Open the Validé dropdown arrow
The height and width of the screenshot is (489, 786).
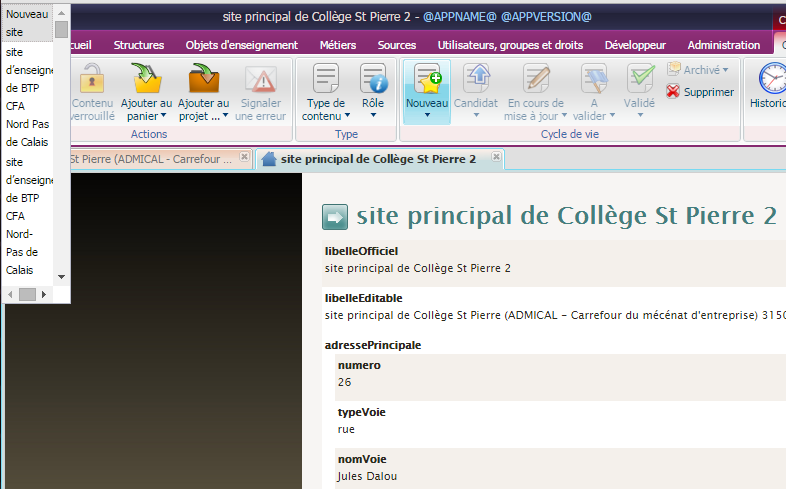coord(640,115)
